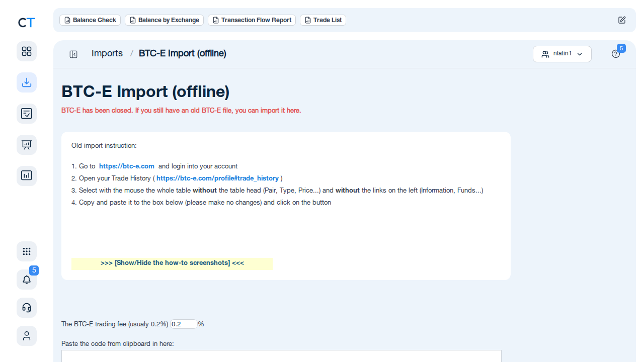Open Balance Check shortcut
644x362 pixels.
(90, 20)
